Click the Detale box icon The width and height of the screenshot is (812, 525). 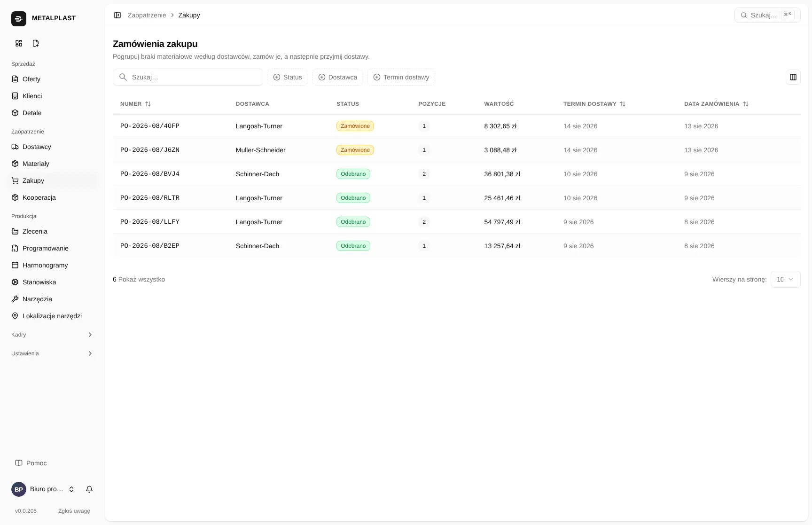(x=15, y=113)
